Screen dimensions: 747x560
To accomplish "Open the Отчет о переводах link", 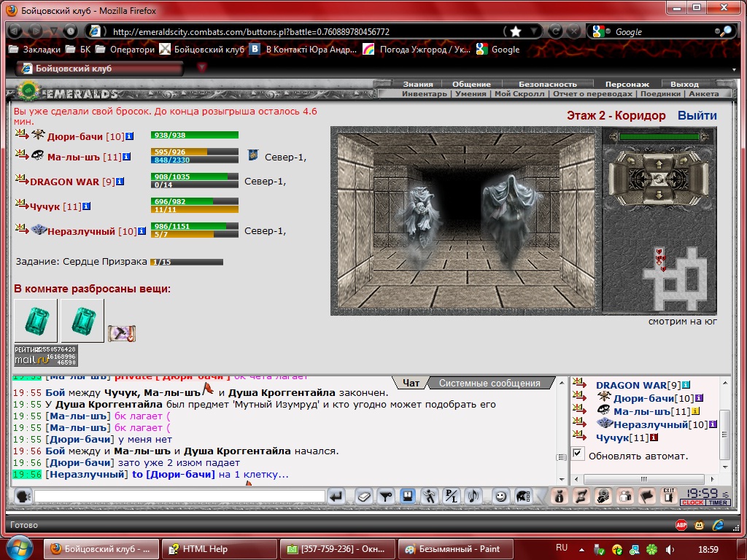I will pyautogui.click(x=592, y=94).
